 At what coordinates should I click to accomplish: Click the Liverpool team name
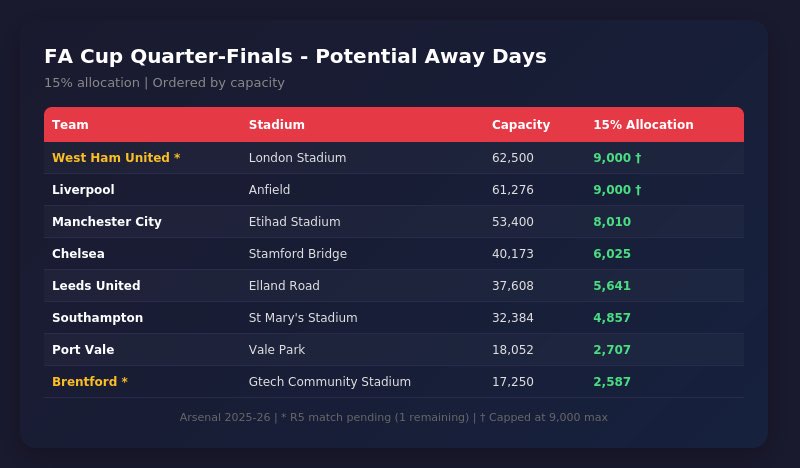(83, 190)
